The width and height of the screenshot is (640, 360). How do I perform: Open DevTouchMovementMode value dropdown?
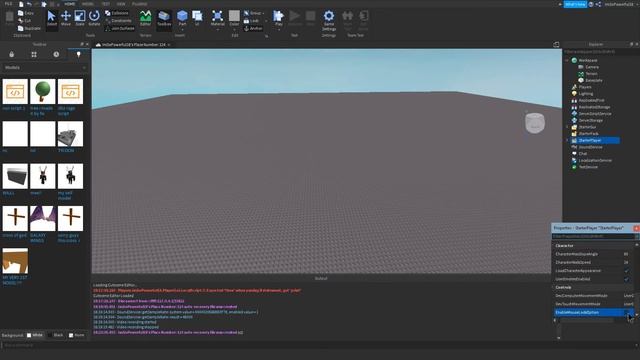point(629,304)
